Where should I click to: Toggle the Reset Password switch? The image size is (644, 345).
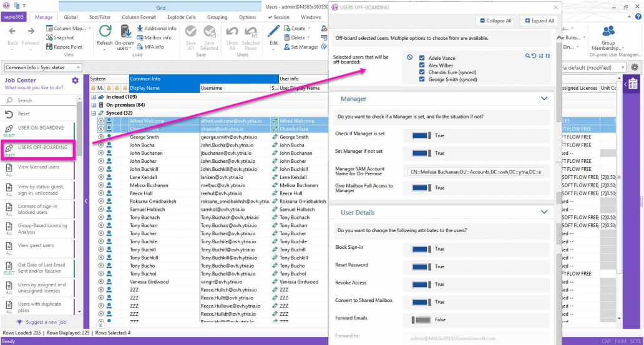click(x=422, y=266)
